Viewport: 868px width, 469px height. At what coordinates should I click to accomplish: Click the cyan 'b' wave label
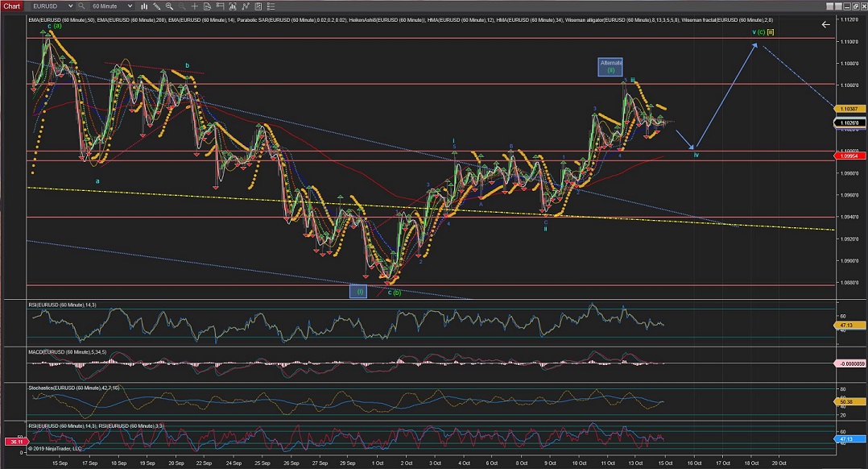(x=187, y=65)
